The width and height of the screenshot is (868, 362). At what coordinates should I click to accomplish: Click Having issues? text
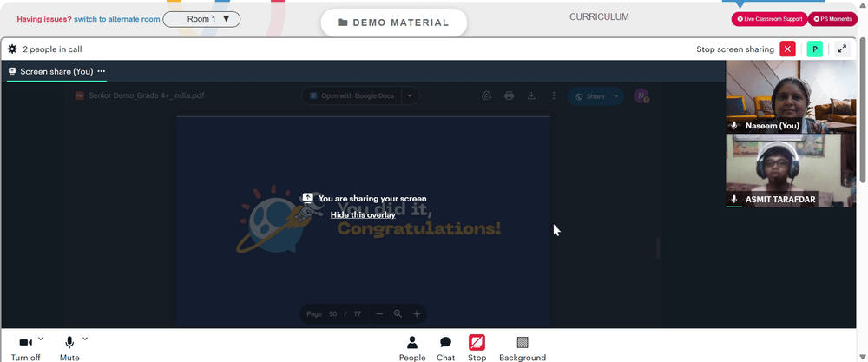point(44,19)
